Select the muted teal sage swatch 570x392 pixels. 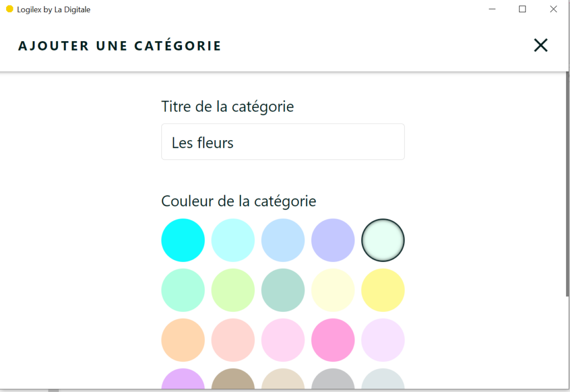pyautogui.click(x=283, y=290)
